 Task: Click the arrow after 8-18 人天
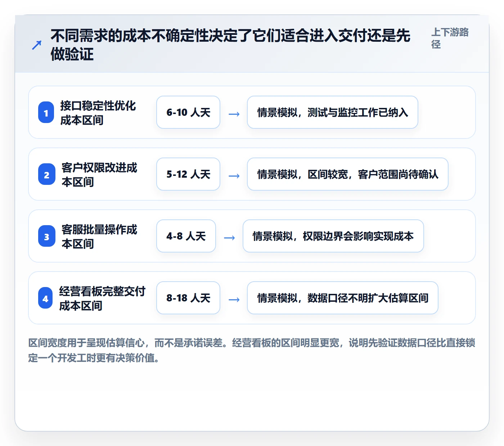[234, 300]
